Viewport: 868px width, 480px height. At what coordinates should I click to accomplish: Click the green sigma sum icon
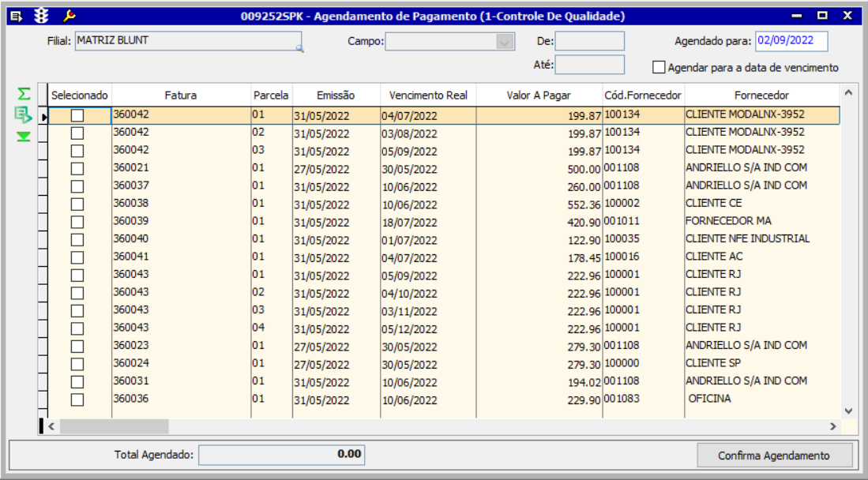pyautogui.click(x=24, y=94)
